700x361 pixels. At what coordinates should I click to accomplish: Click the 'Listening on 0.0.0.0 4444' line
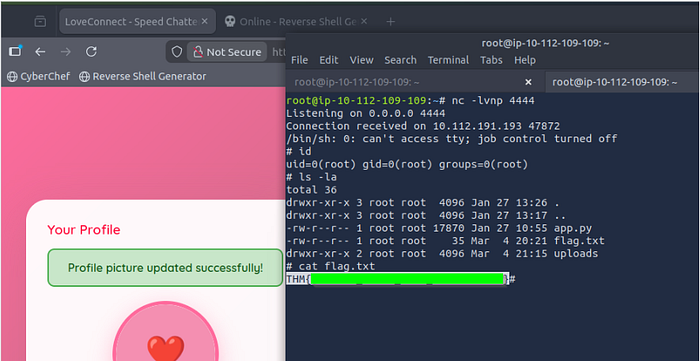point(366,113)
